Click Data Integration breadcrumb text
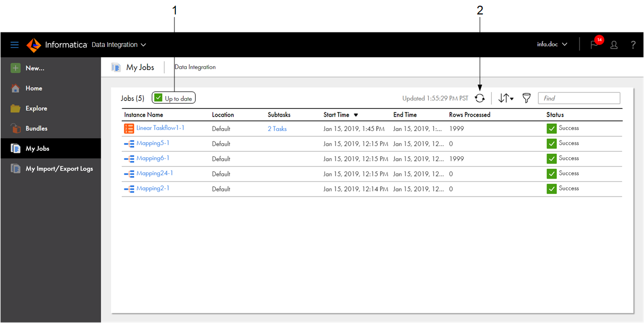Viewport: 644px width, 323px height. click(x=195, y=67)
